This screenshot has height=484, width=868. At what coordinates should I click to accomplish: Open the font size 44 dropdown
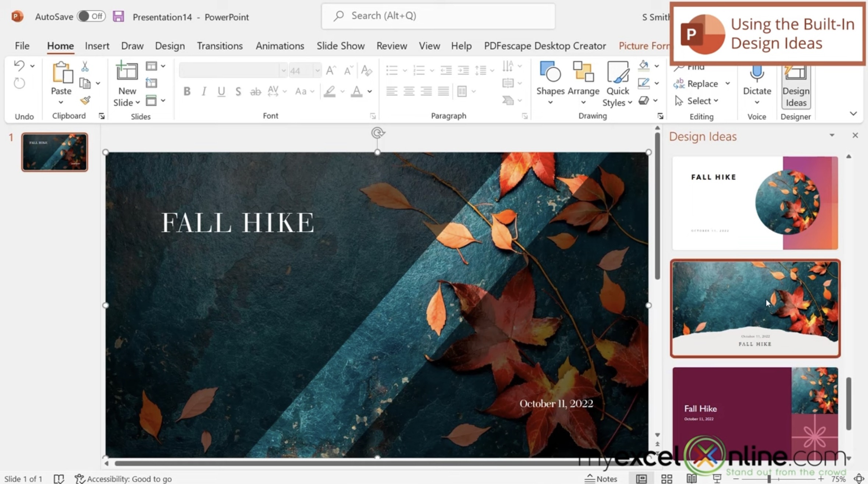click(x=317, y=70)
